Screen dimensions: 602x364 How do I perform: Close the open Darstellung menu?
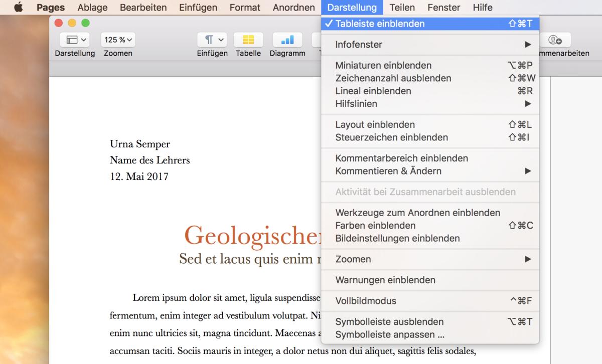352,7
